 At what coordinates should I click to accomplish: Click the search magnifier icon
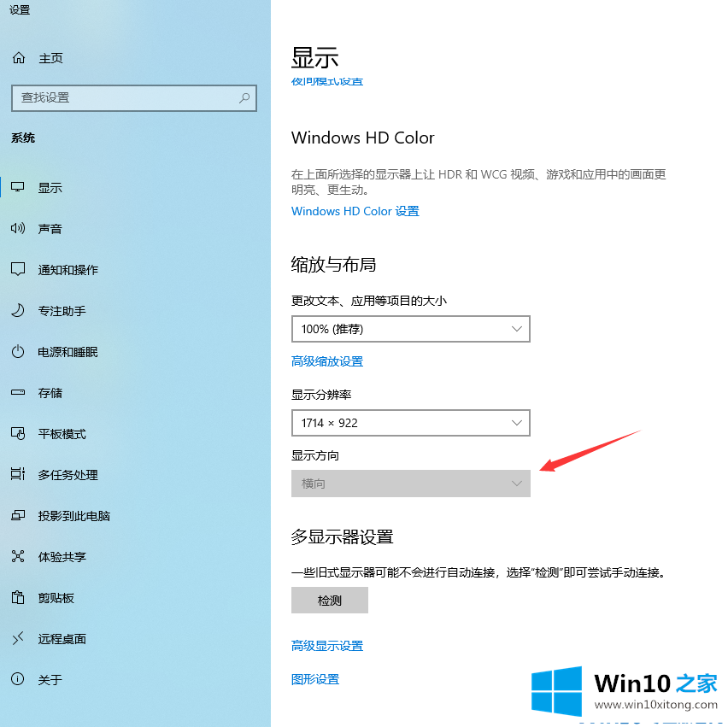click(x=244, y=97)
